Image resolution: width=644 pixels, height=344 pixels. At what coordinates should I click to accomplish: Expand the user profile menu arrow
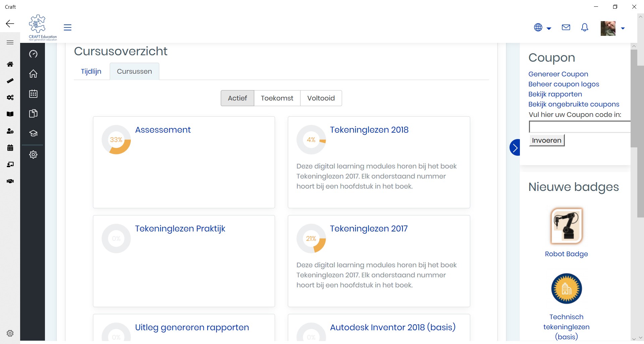pos(623,28)
